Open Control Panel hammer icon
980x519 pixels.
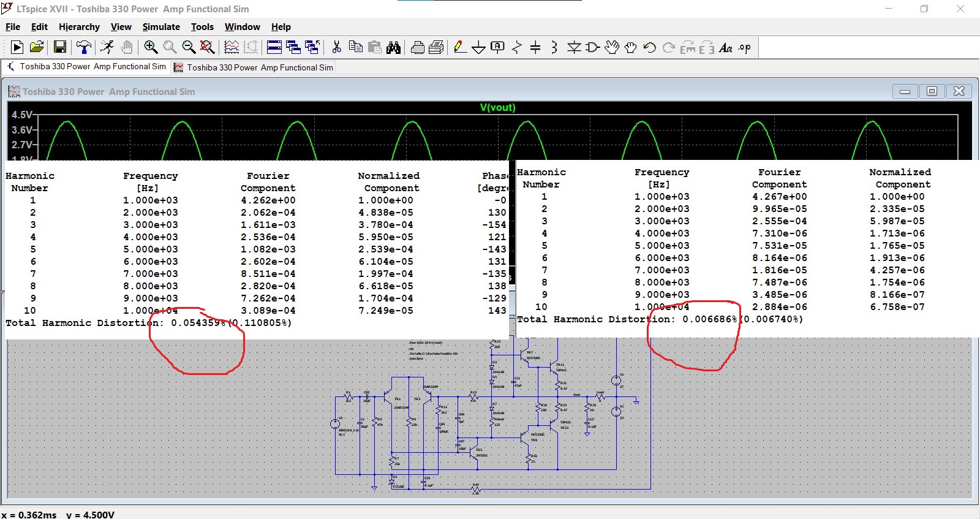[x=84, y=47]
